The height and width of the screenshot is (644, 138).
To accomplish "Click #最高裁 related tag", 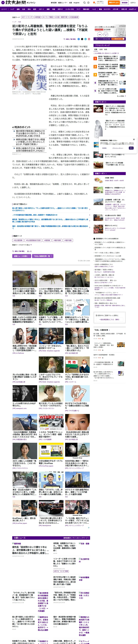I will click(x=47, y=240).
